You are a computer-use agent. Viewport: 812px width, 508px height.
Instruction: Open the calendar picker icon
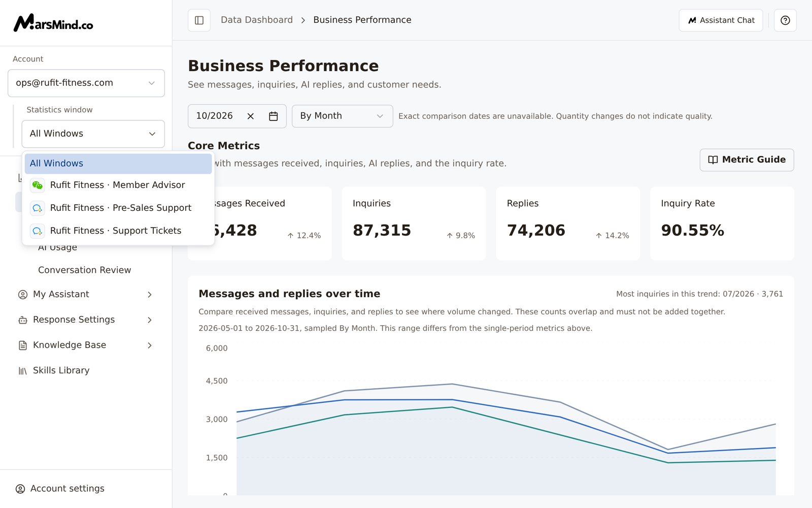click(273, 116)
